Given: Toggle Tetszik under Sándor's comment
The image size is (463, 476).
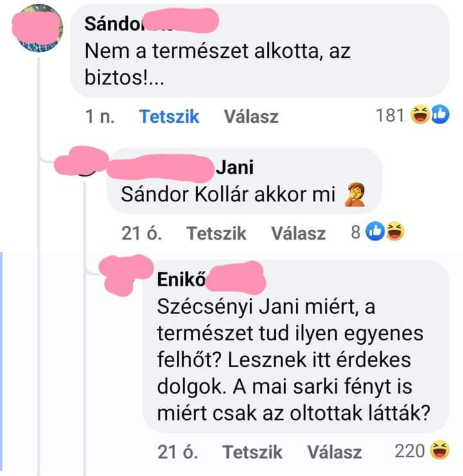Looking at the screenshot, I should [x=169, y=116].
